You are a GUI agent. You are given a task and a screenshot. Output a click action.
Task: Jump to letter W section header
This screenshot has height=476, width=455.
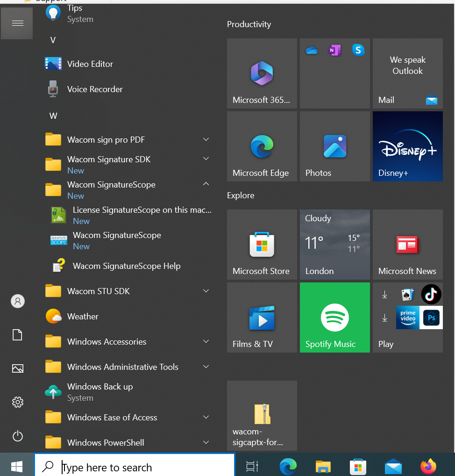(x=53, y=116)
